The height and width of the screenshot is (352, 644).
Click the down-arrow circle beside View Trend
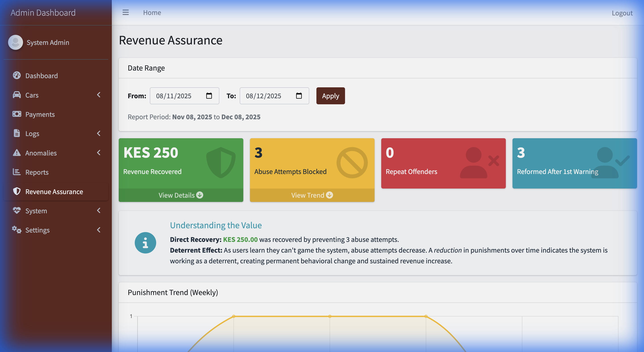330,195
